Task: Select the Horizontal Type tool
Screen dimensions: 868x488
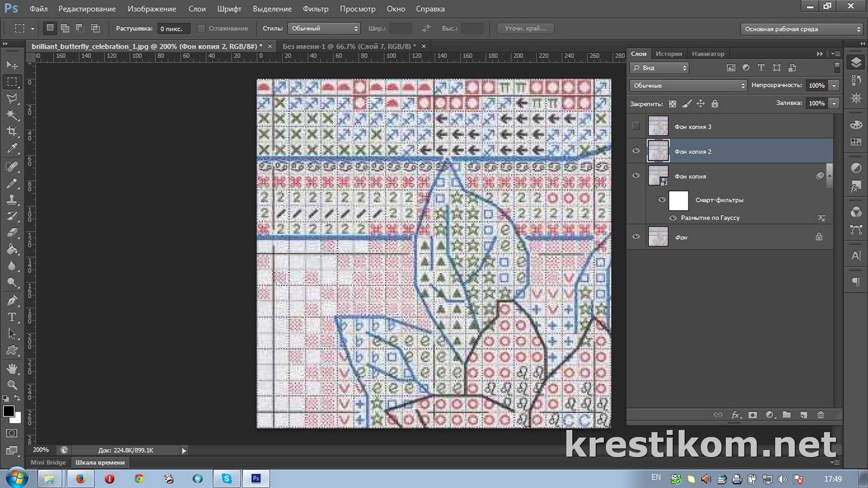Action: pos(12,317)
